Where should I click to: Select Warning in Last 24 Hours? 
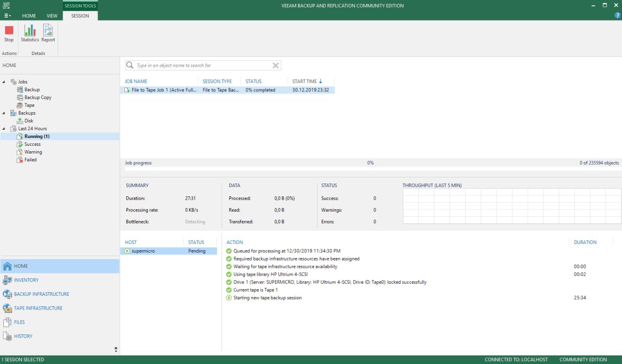click(x=33, y=152)
